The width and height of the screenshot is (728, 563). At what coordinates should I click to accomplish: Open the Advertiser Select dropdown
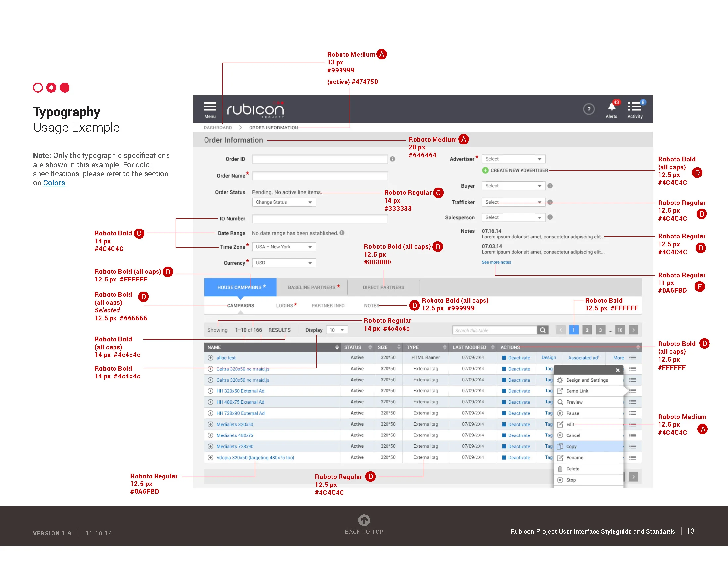click(513, 159)
